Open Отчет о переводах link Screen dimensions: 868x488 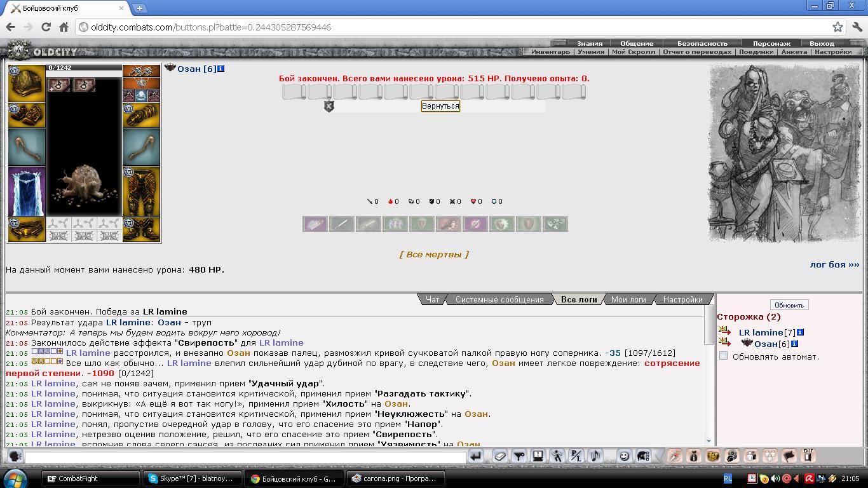pos(697,52)
